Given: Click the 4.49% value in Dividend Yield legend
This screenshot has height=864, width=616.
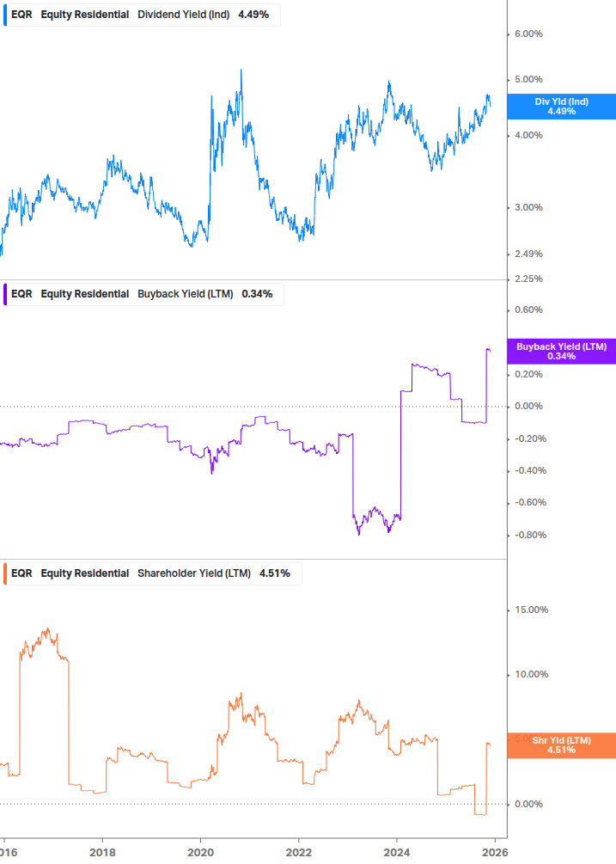Looking at the screenshot, I should click(253, 15).
